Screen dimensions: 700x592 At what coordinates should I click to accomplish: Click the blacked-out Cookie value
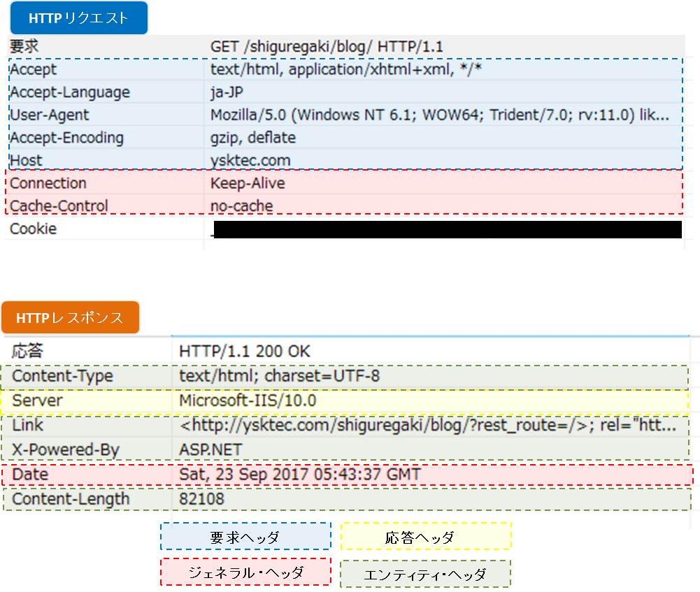point(448,229)
